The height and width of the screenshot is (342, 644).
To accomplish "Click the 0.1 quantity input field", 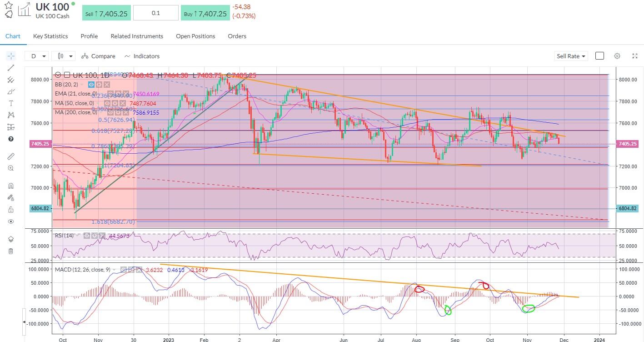I will pos(155,13).
